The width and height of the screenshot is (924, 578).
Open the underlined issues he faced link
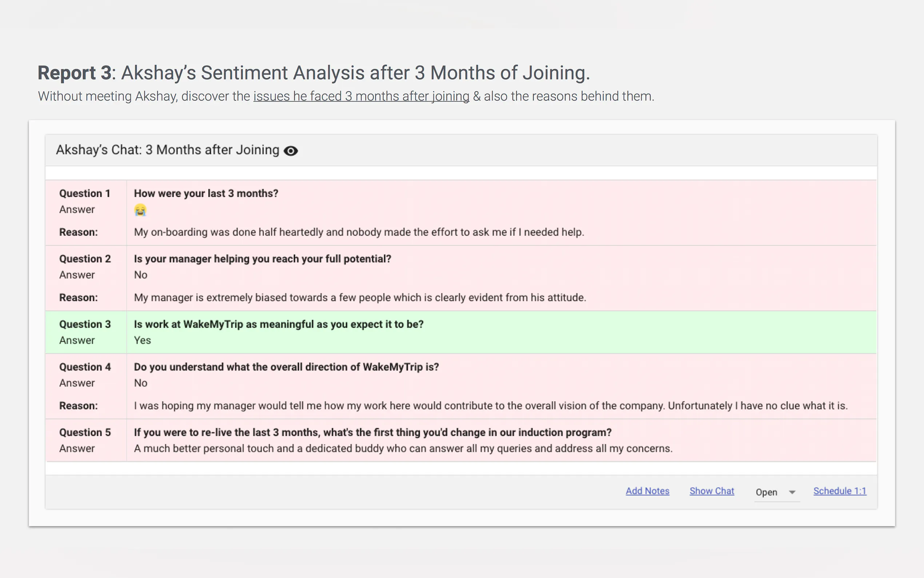[x=361, y=96]
